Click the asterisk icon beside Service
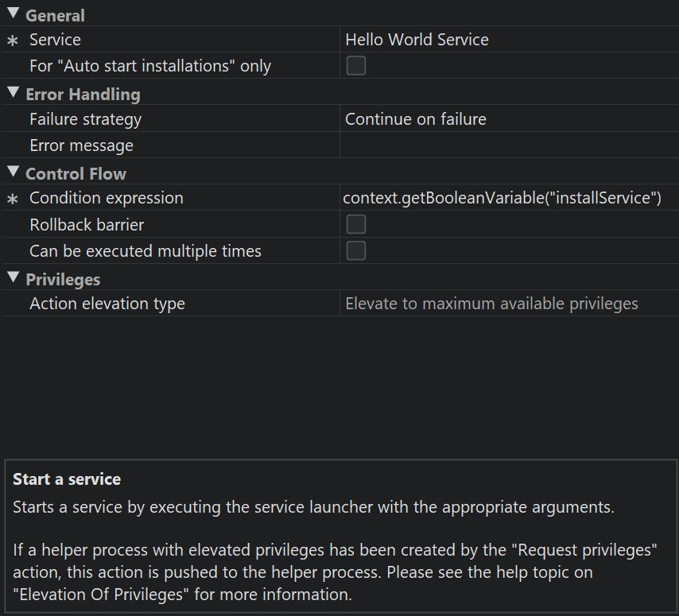This screenshot has height=616, width=679. [x=13, y=41]
